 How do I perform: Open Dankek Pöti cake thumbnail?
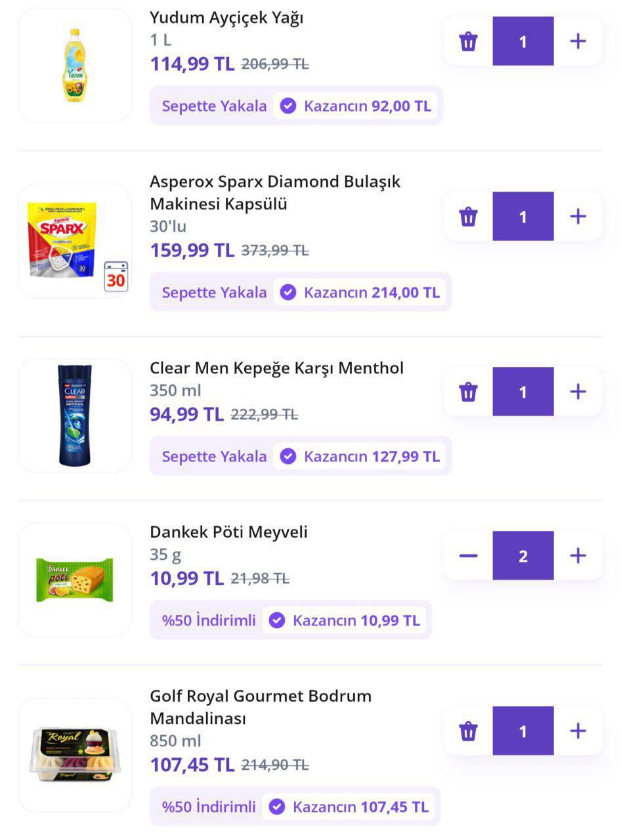(x=75, y=579)
